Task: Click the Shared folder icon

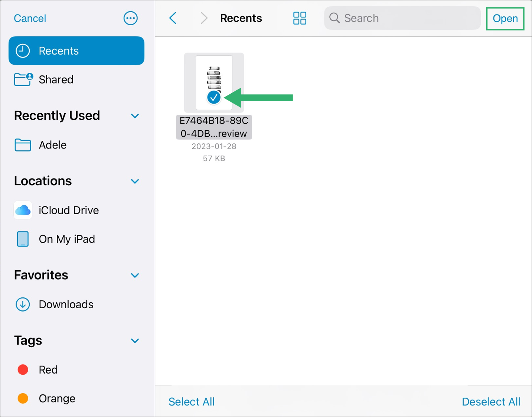Action: 23,79
